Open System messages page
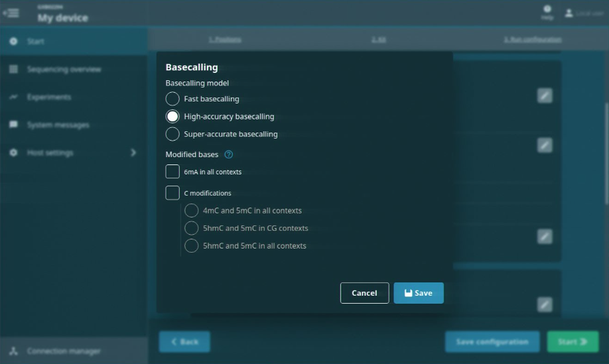Screen dimensions: 609x364 pyautogui.click(x=74, y=125)
